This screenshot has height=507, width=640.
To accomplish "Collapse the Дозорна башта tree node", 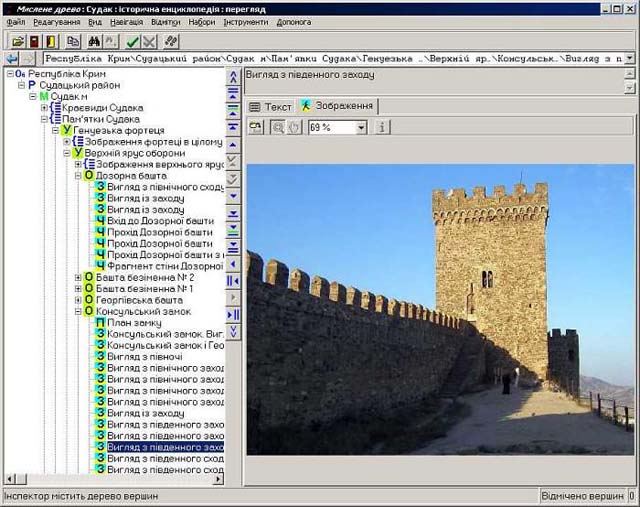I will click(x=78, y=176).
